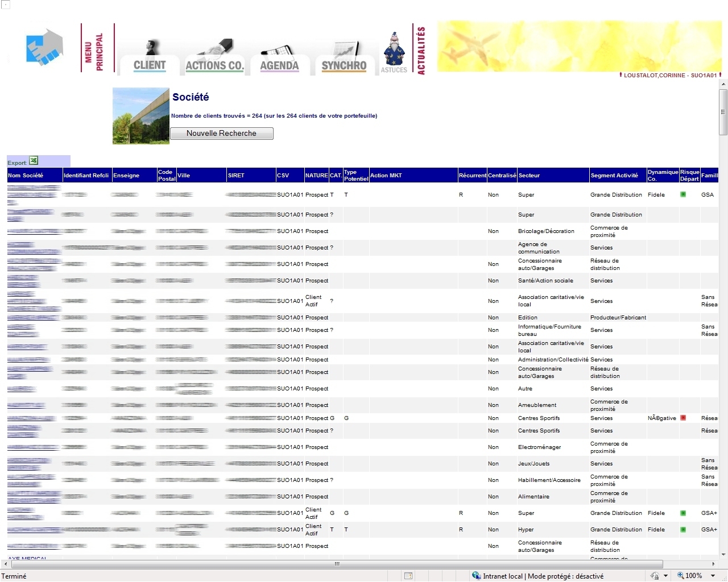Viewport: 728px width, 582px height.
Task: Open the Actualités vertical link
Action: click(x=421, y=51)
